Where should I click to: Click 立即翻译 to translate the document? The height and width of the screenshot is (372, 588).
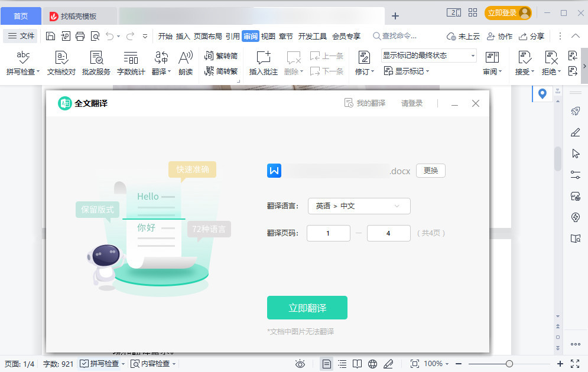307,308
